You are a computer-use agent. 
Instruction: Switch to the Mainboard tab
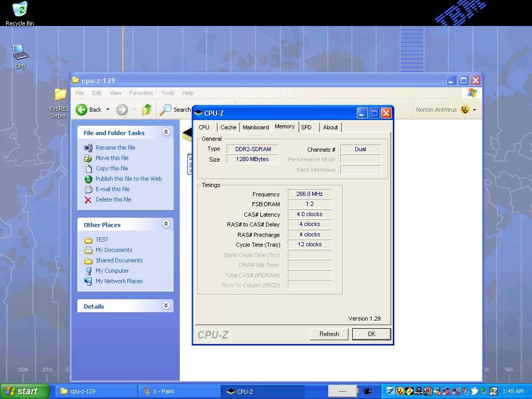pyautogui.click(x=256, y=127)
